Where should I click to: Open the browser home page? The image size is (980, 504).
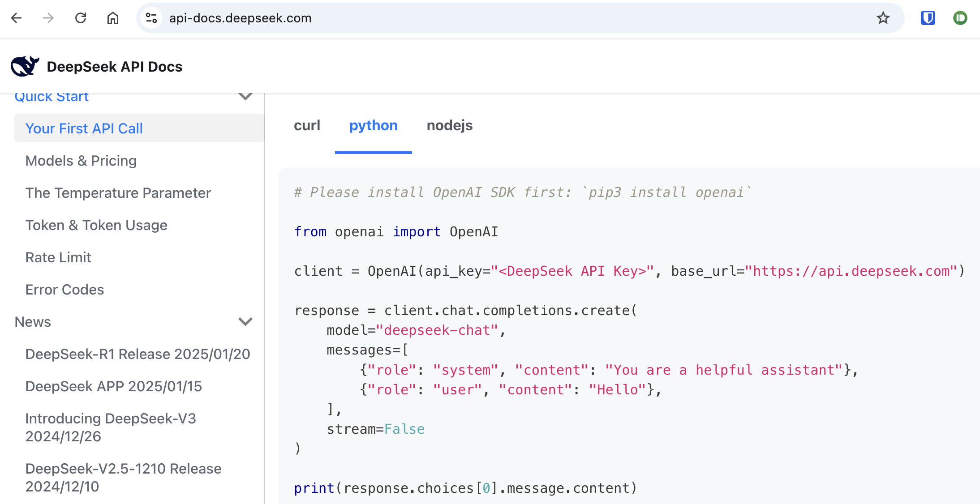113,18
